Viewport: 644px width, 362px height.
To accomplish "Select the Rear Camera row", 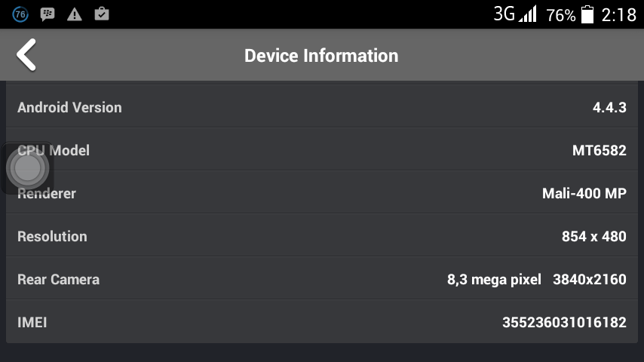I will (321, 279).
